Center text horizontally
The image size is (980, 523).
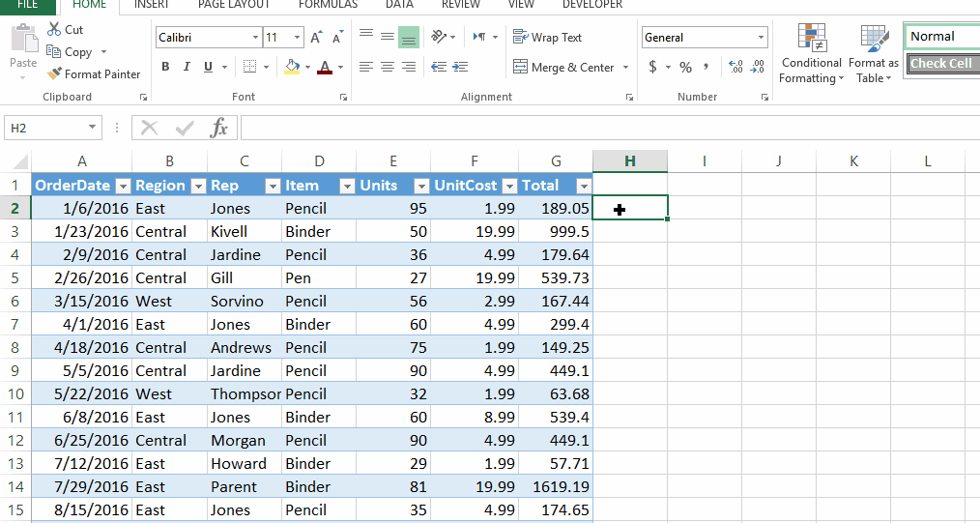[388, 67]
